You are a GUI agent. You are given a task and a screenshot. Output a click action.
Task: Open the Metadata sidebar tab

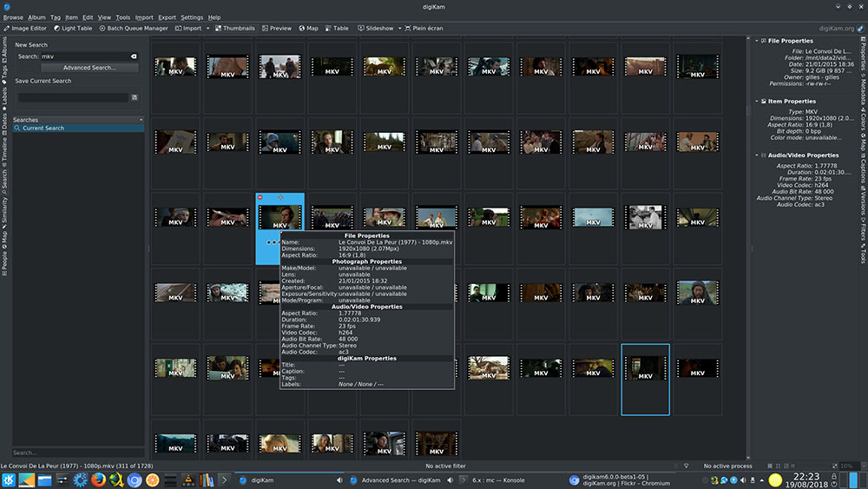click(862, 89)
